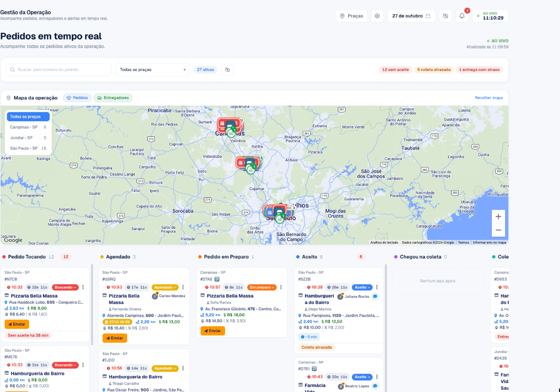Filter by 1 entrega com atraso
560x392 pixels.
[x=479, y=70]
